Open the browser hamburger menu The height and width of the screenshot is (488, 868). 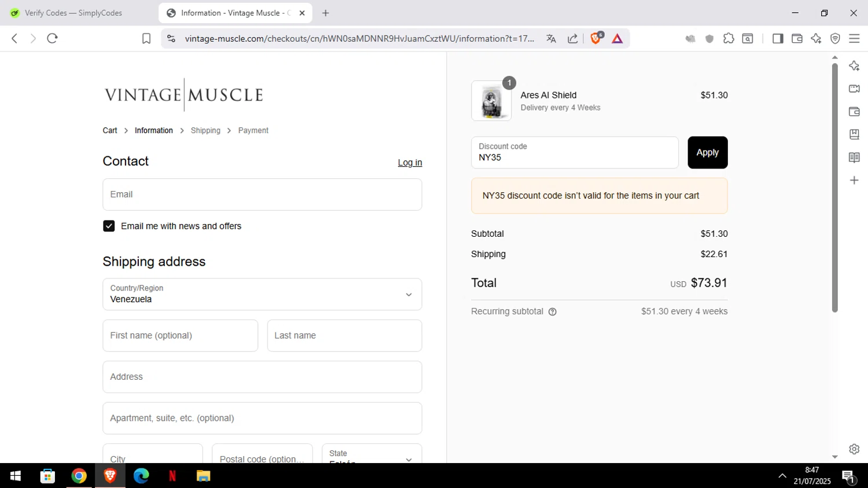854,38
